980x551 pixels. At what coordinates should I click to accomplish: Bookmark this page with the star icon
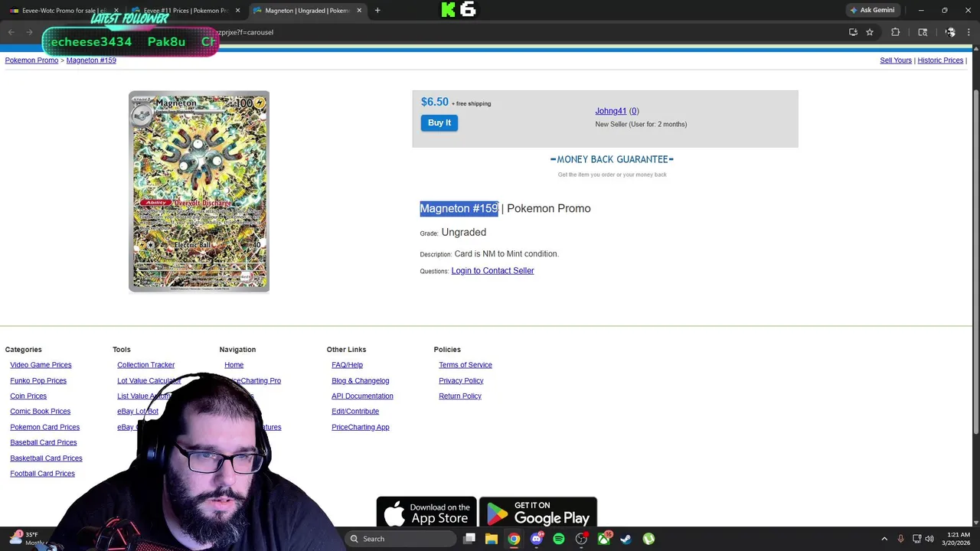pyautogui.click(x=870, y=32)
